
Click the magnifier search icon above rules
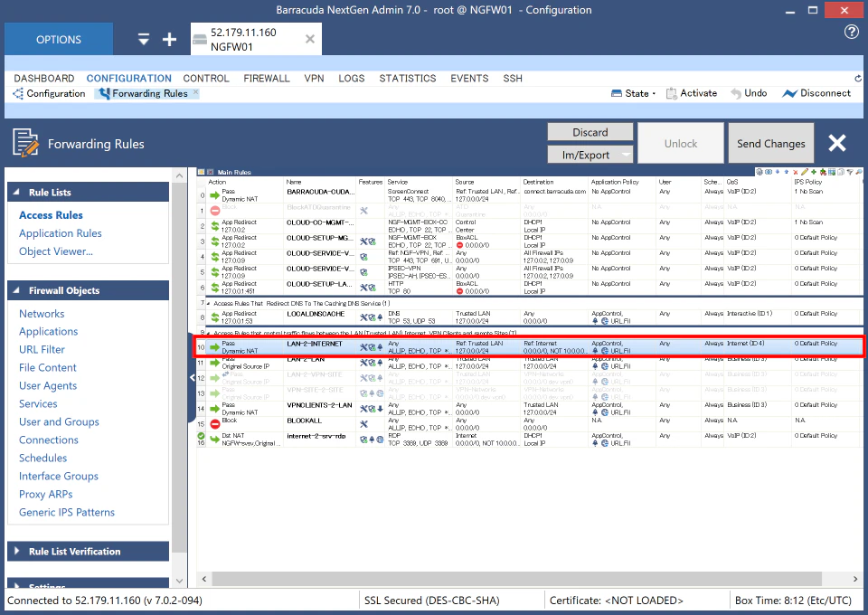click(859, 172)
